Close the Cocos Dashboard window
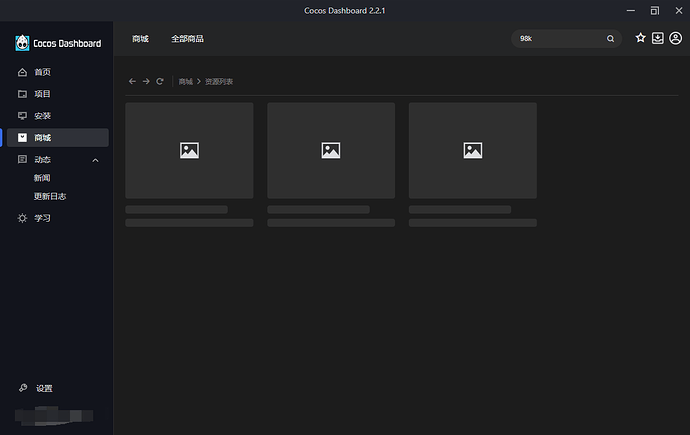Viewport: 690px width, 435px height. (679, 11)
